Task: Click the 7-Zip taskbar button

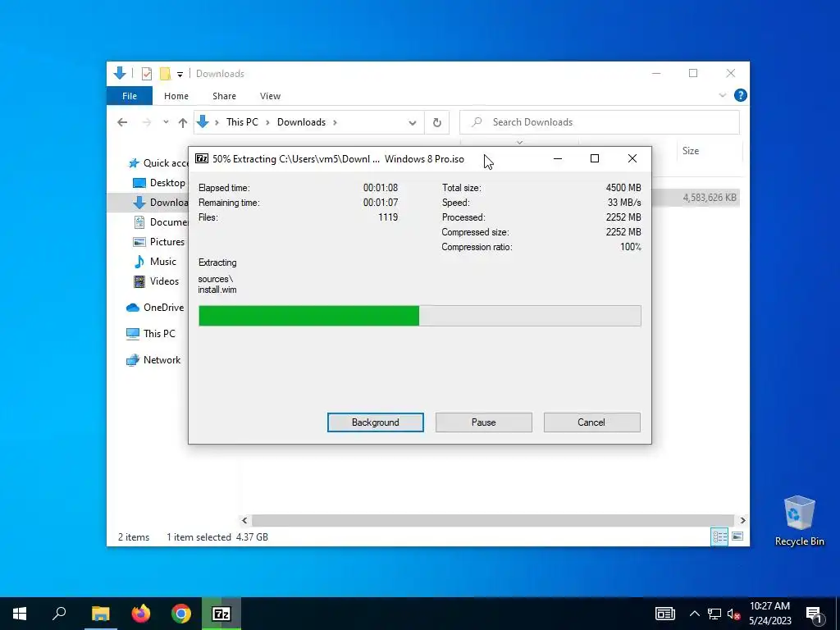Action: [x=221, y=614]
